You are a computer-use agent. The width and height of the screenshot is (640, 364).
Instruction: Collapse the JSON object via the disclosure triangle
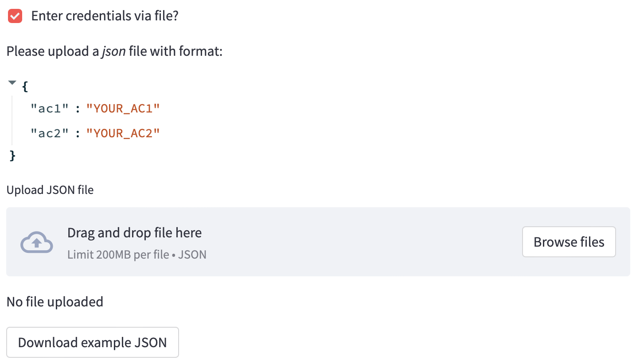(12, 82)
